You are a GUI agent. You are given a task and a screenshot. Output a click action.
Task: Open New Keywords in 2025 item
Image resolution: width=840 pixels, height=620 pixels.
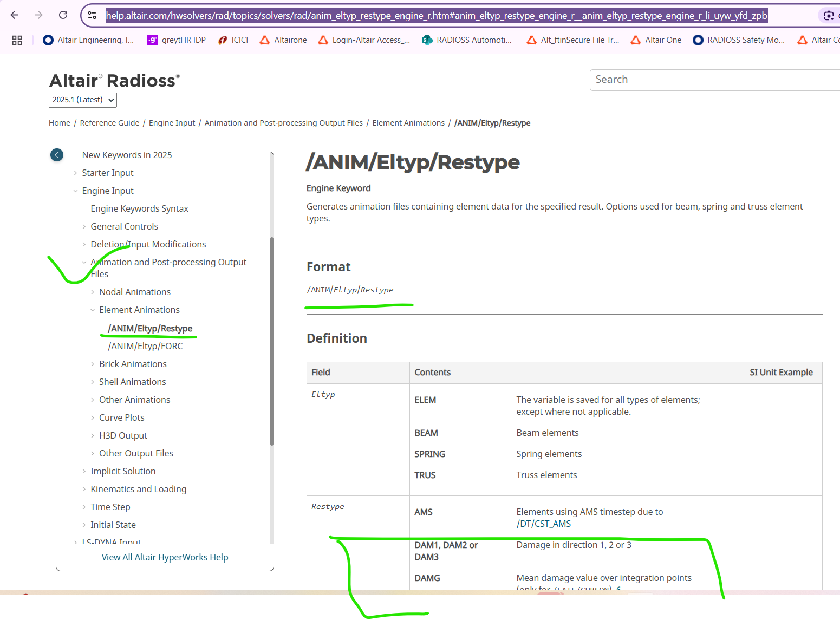point(127,155)
